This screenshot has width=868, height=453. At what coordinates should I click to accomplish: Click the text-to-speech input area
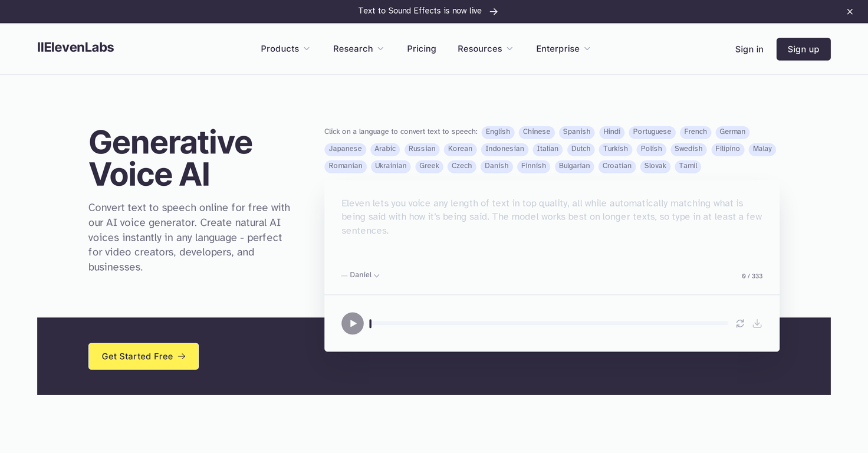pyautogui.click(x=551, y=224)
